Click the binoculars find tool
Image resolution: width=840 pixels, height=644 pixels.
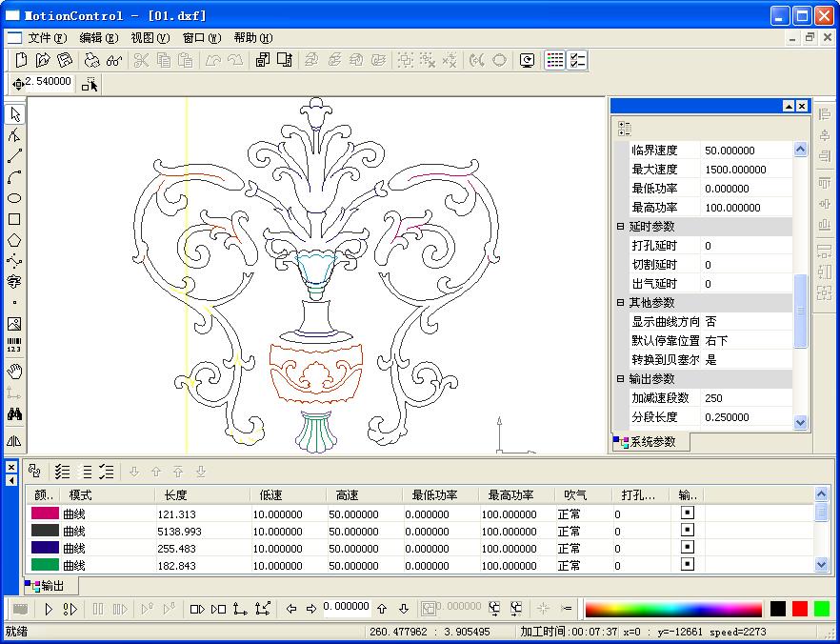coord(14,413)
